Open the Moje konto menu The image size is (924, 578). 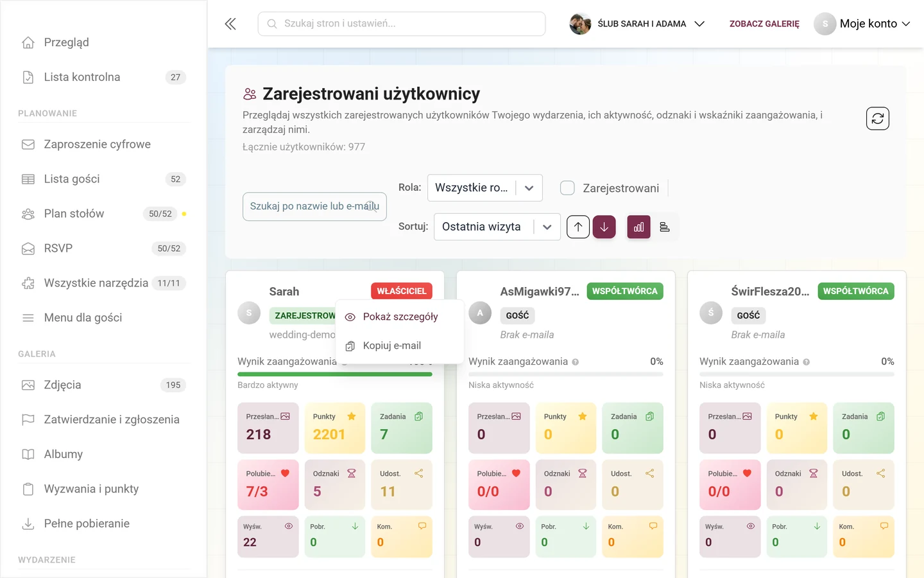tap(862, 24)
